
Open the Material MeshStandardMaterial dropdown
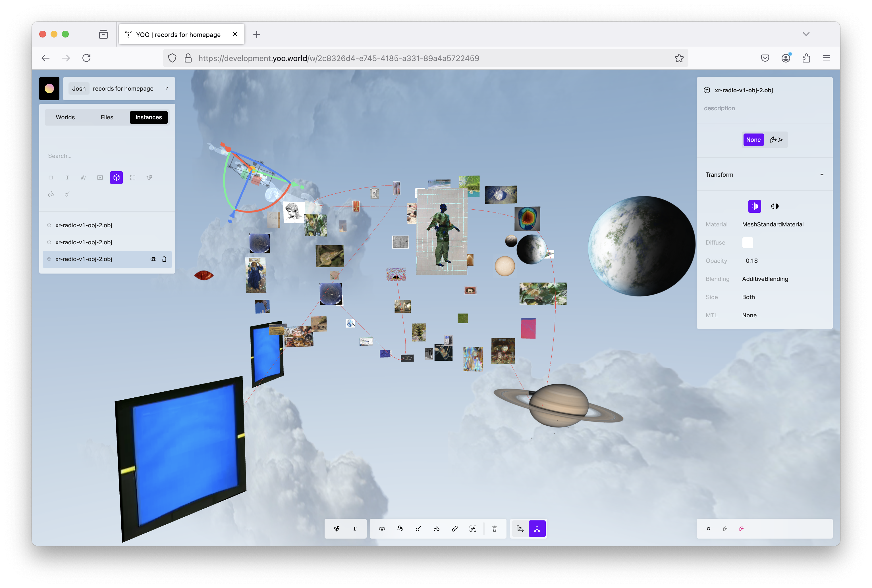click(x=772, y=224)
